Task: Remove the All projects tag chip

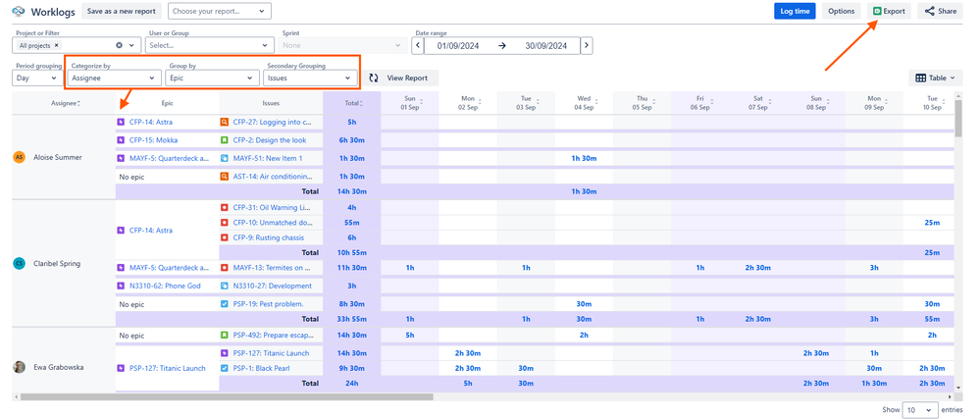Action: (57, 45)
